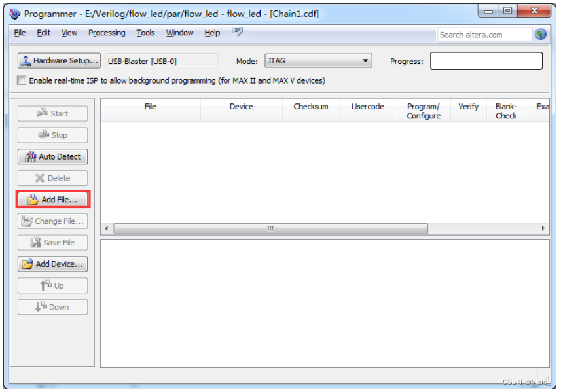Click the Start programming button

tap(52, 114)
